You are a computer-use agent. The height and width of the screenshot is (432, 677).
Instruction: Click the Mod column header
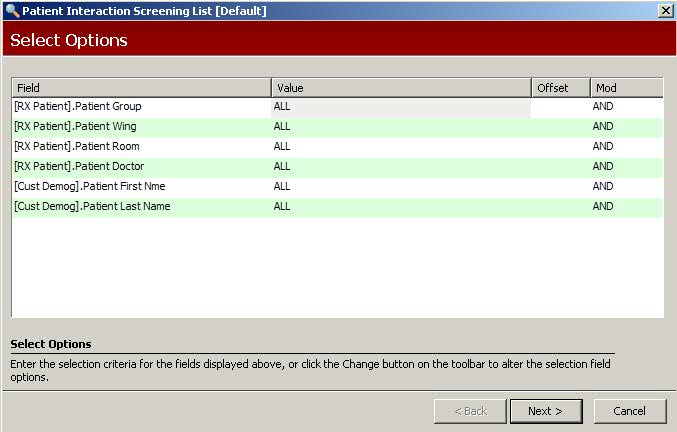(x=626, y=88)
